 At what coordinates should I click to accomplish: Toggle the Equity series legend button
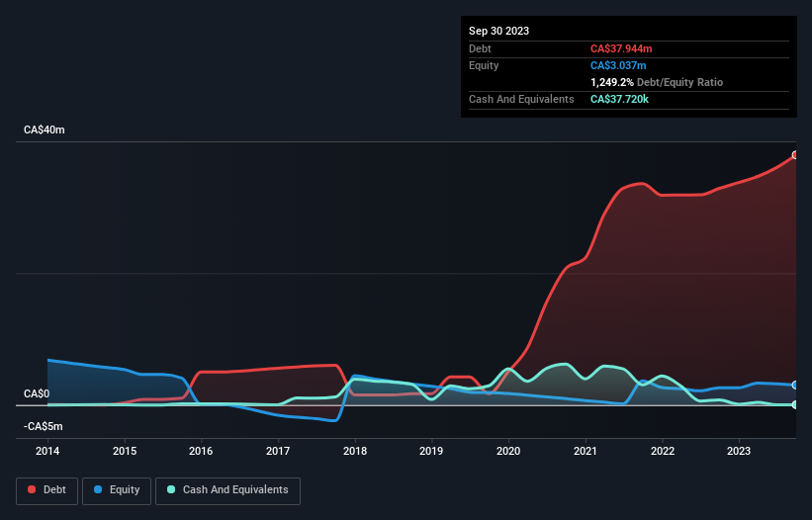coord(117,490)
